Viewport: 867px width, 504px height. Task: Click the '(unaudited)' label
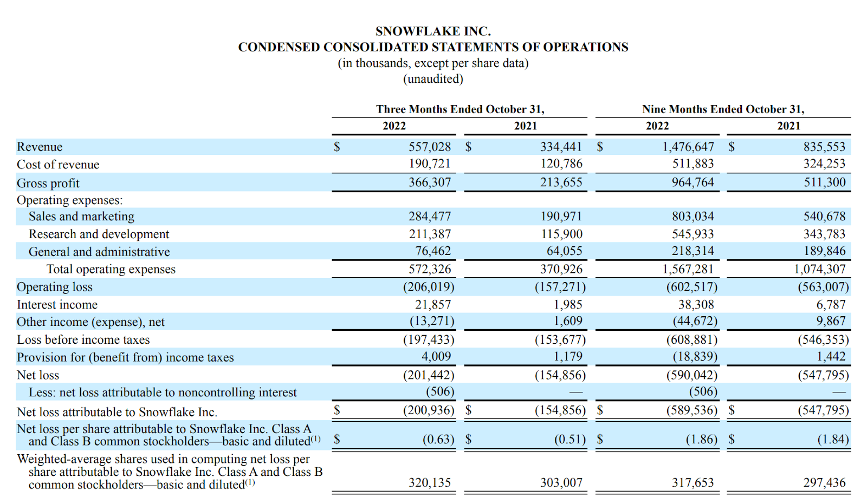(433, 79)
